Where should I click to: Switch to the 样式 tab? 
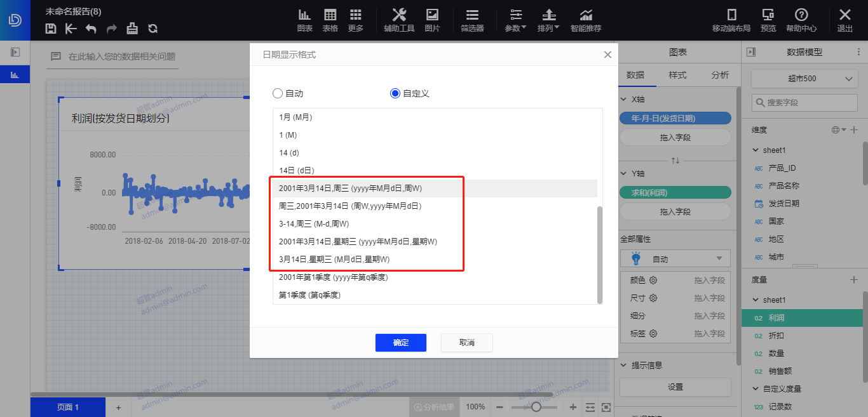pos(677,75)
